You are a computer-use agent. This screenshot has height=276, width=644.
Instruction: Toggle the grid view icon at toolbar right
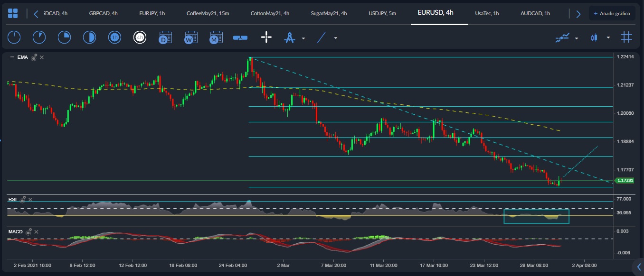pyautogui.click(x=626, y=37)
